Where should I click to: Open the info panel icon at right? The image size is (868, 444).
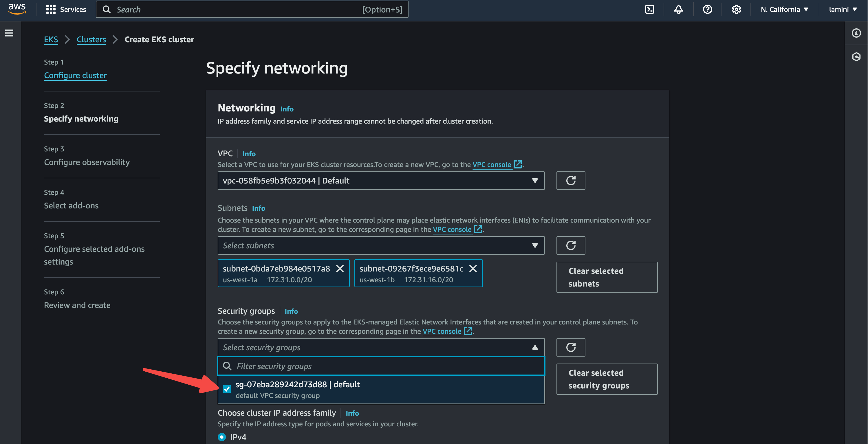tap(856, 33)
